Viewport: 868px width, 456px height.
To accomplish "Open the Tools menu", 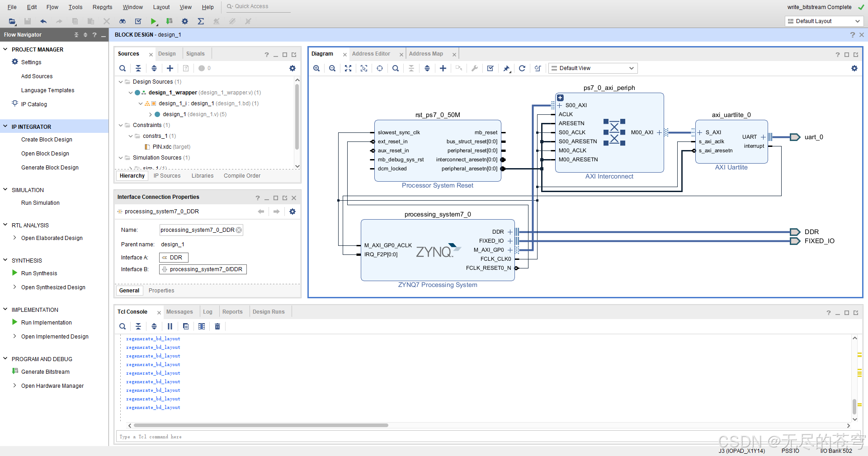I will [75, 7].
